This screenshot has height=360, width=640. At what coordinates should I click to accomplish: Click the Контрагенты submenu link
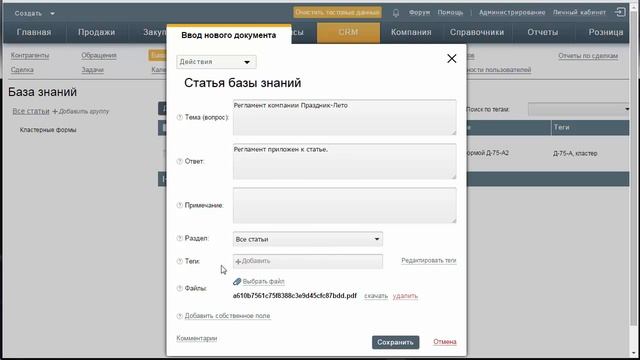point(30,55)
